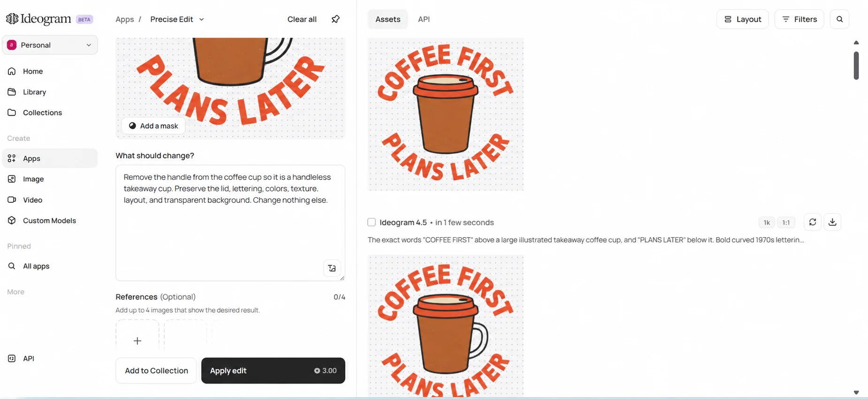868x399 pixels.
Task: Tick the Ideogram 4.5 selection checkbox
Action: 372,223
